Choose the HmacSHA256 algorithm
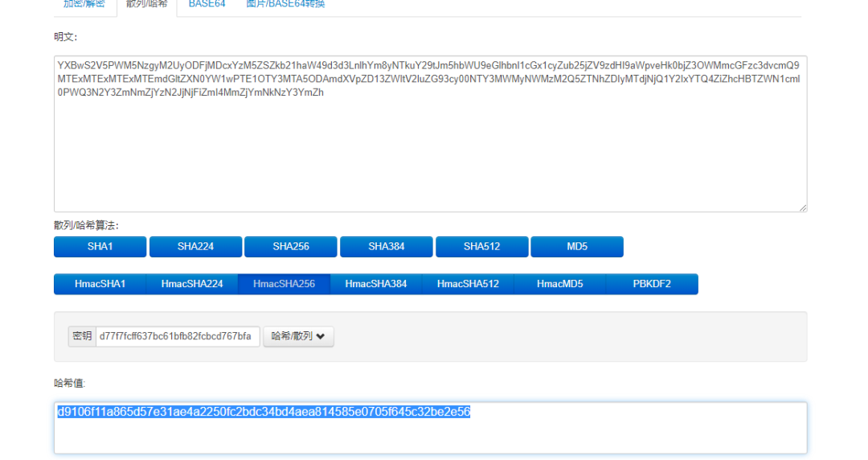Viewport: 868px width, 460px height. (x=284, y=284)
